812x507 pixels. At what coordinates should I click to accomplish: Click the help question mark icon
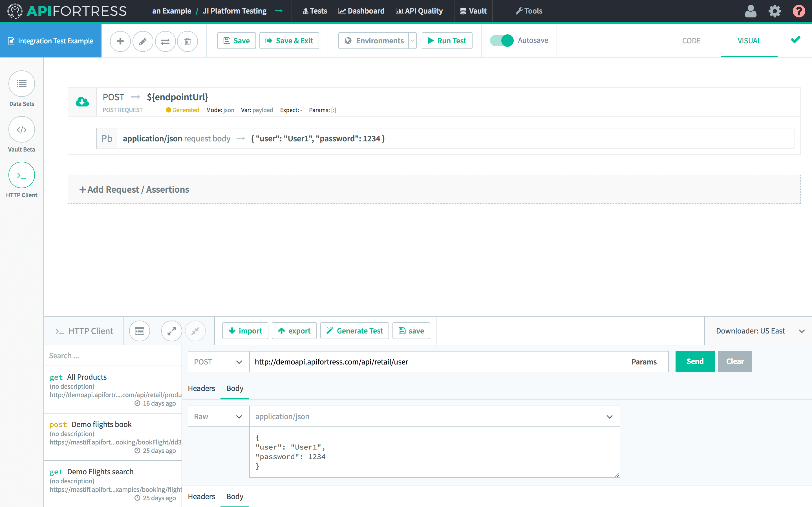coord(798,11)
